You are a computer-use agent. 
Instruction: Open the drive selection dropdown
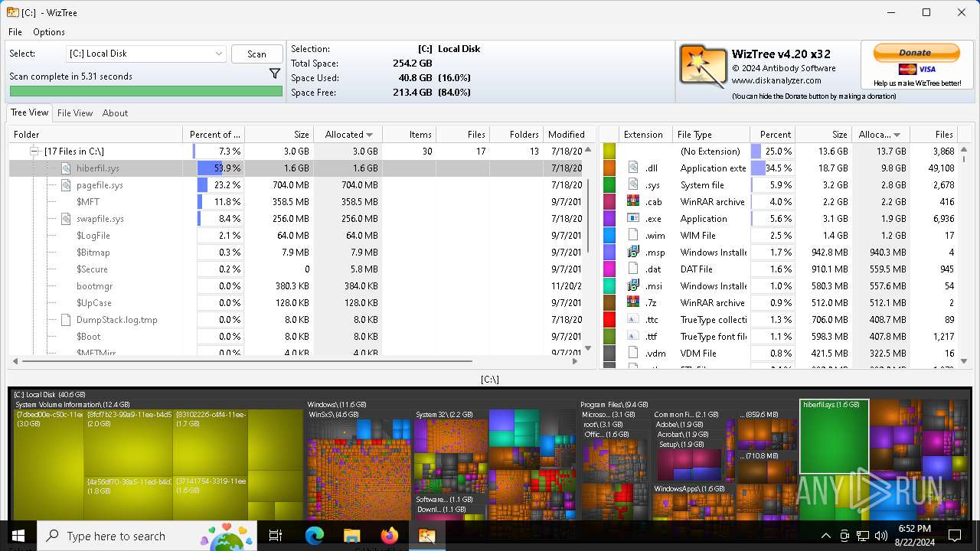pos(146,54)
